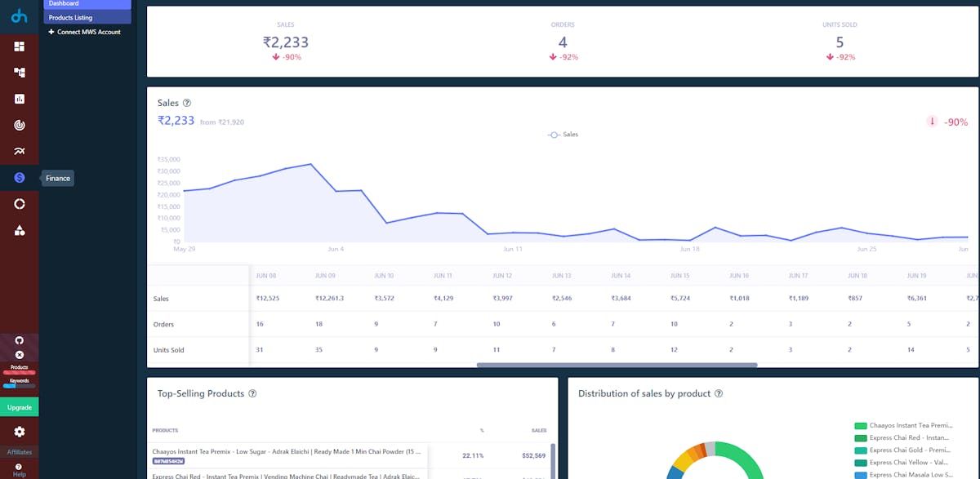Image resolution: width=980 pixels, height=479 pixels.
Task: Click the Express Chai Red legend swatch
Action: tap(860, 437)
